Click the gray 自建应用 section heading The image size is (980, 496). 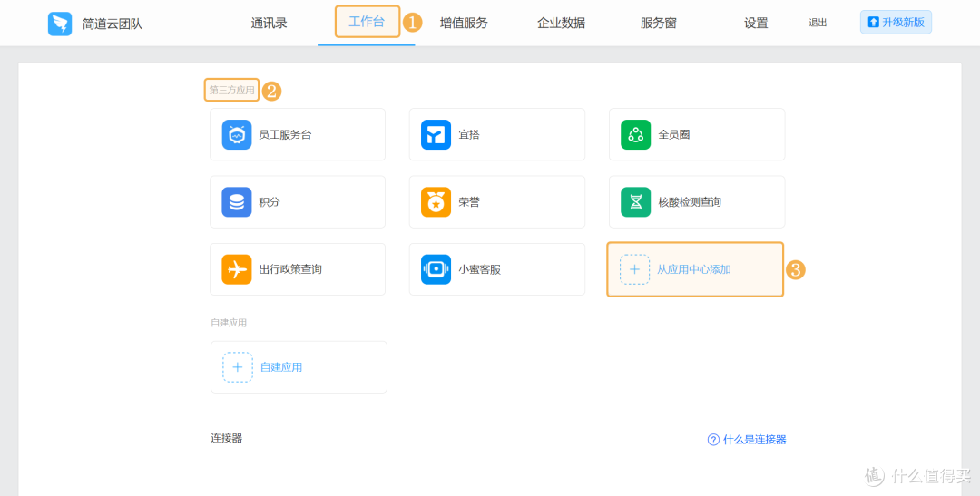tap(229, 323)
